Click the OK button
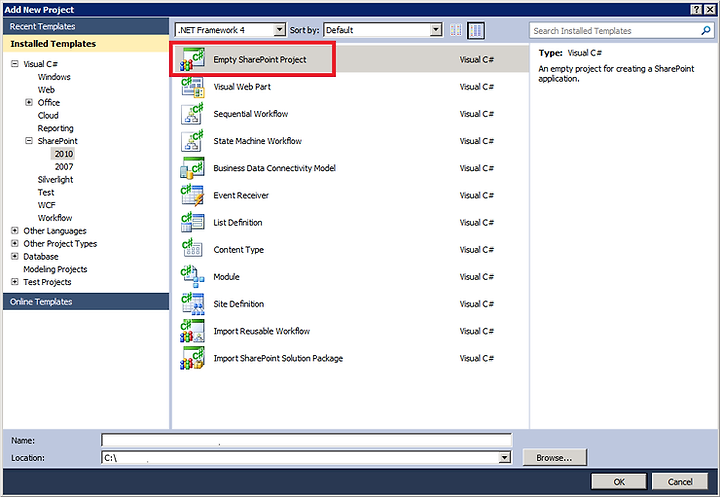Viewport: 720px width, 497px height. (x=619, y=482)
